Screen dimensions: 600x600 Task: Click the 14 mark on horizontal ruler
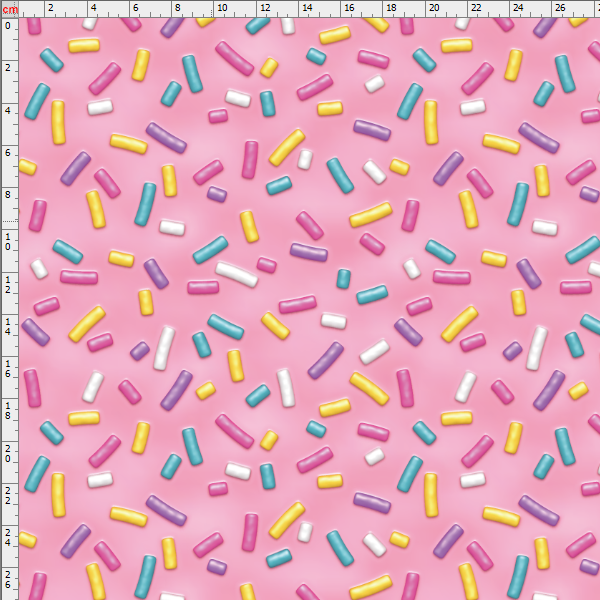307,7
